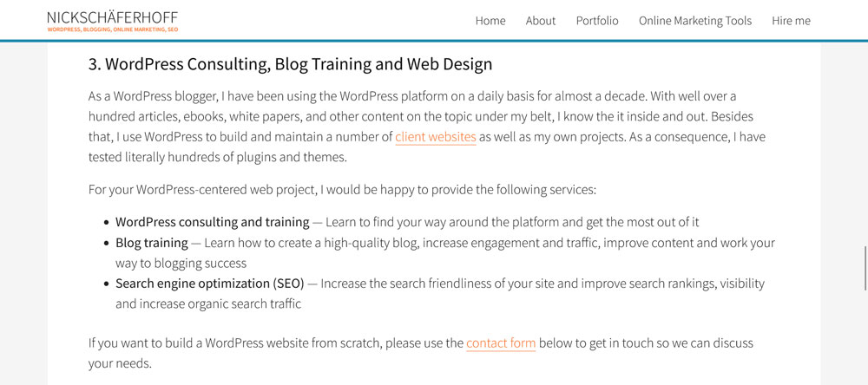Open the contact form link
The width and height of the screenshot is (868, 385).
click(x=501, y=343)
